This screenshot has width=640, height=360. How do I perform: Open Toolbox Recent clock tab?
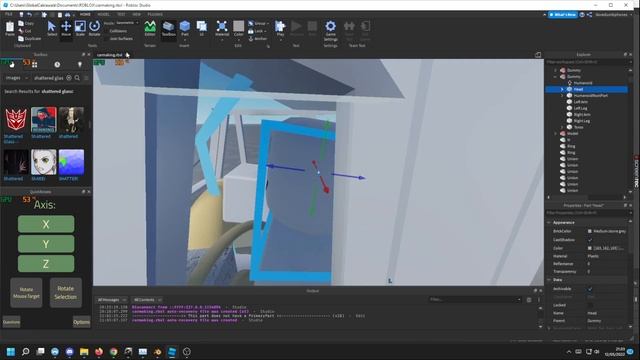pyautogui.click(x=57, y=64)
